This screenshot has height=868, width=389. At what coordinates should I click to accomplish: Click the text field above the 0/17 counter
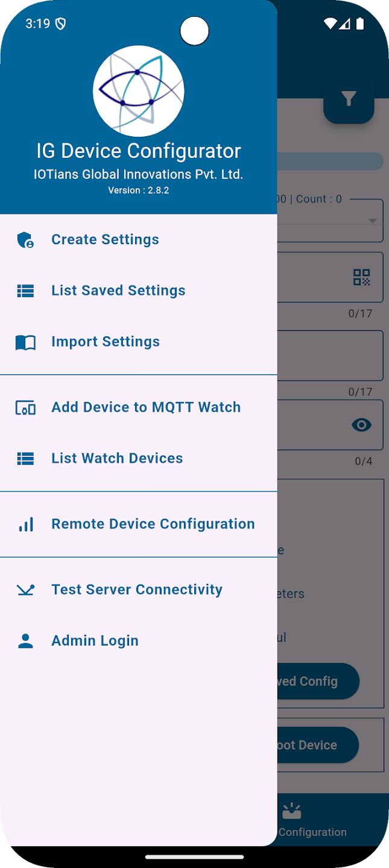(x=326, y=277)
